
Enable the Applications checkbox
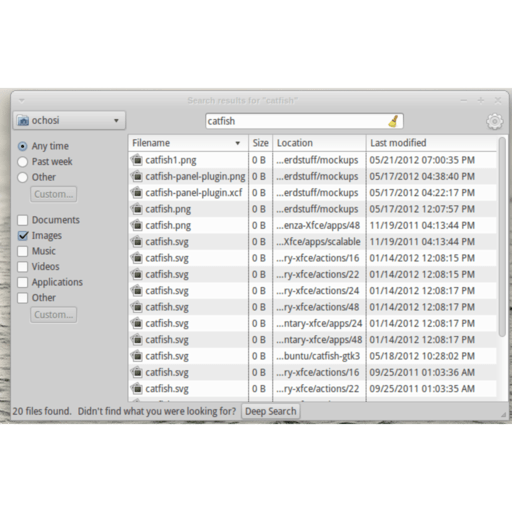pyautogui.click(x=22, y=282)
